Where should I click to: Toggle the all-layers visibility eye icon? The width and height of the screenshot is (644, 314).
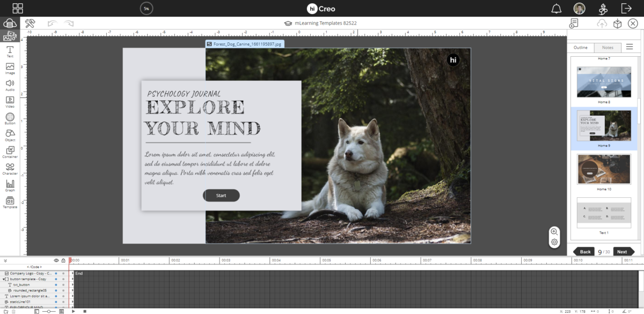[x=56, y=260]
